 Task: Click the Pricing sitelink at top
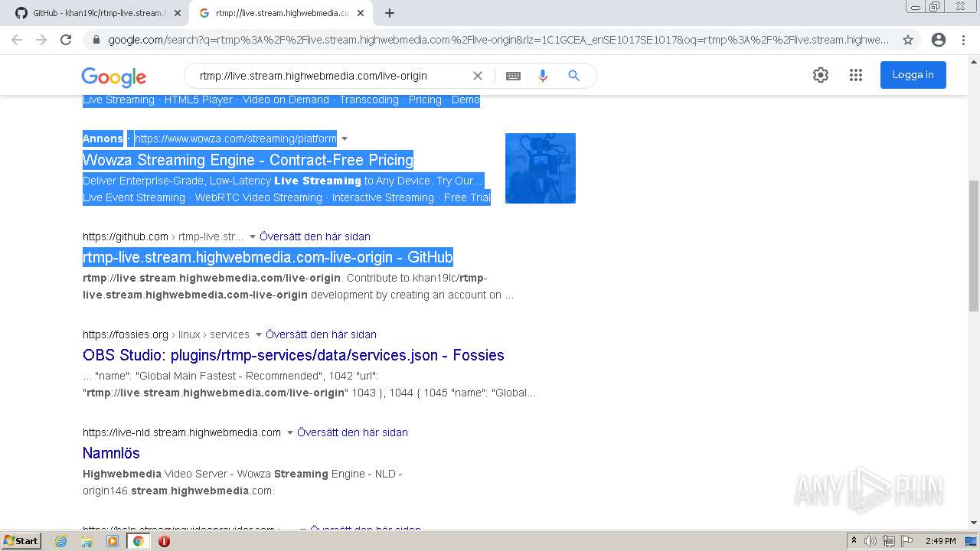[425, 99]
